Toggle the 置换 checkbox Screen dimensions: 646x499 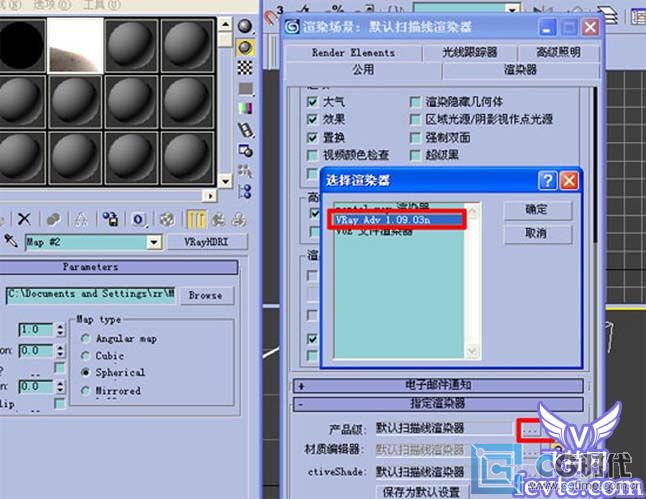tap(313, 137)
